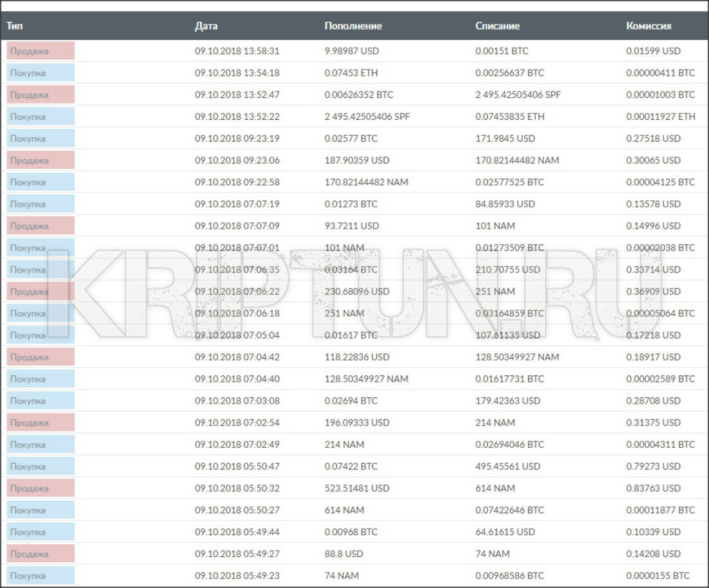Image resolution: width=709 pixels, height=588 pixels.
Task: Click the Дата column header
Action: (206, 26)
